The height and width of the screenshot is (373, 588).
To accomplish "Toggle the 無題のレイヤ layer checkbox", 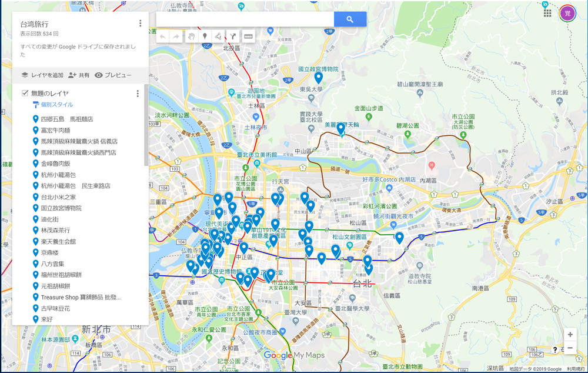I will tap(25, 93).
